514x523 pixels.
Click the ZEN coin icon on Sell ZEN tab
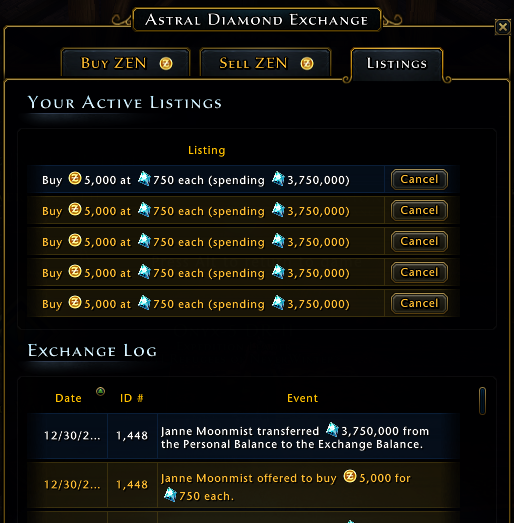pyautogui.click(x=307, y=63)
